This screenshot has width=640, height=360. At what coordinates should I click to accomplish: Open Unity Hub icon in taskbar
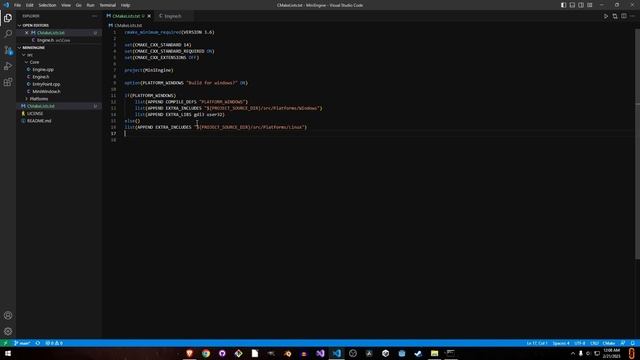385,353
